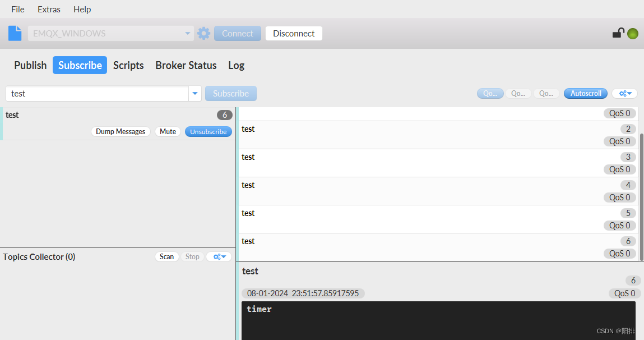The height and width of the screenshot is (340, 644).
Task: Open Topics Collector gears settings dropdown
Action: [219, 256]
